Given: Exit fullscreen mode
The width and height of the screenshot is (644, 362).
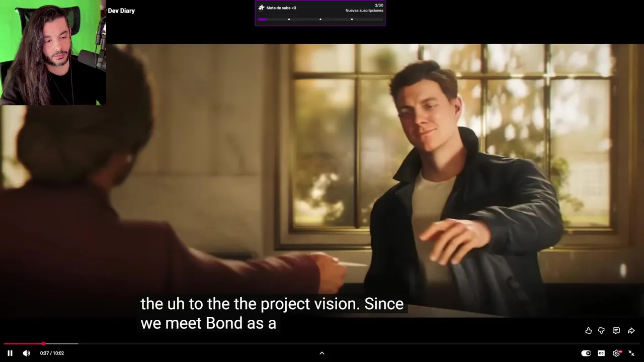Looking at the screenshot, I should click(x=631, y=353).
